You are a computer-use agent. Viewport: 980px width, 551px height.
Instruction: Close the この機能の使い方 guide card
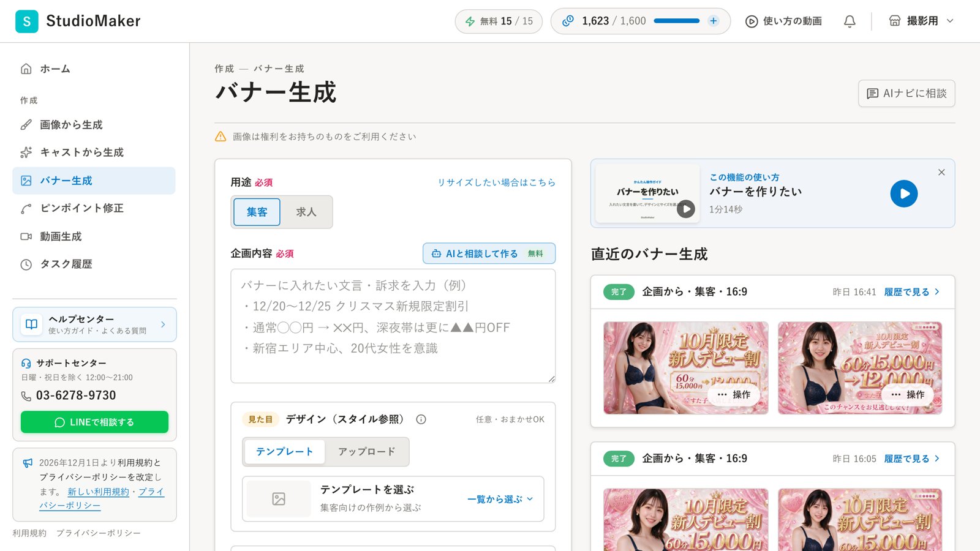click(x=941, y=172)
